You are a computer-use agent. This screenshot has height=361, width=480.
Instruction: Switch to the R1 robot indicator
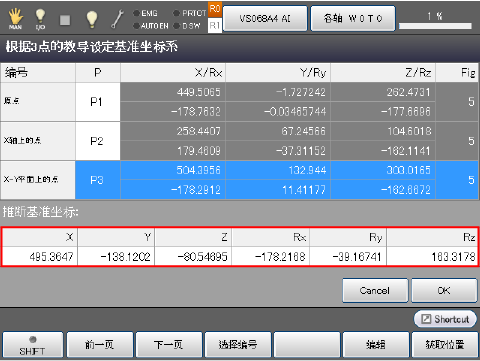(x=215, y=25)
